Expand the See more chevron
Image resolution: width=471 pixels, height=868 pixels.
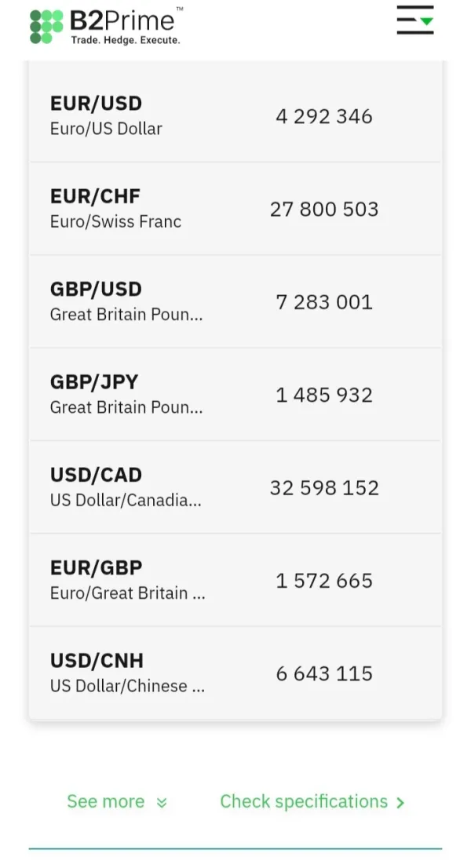click(x=162, y=802)
